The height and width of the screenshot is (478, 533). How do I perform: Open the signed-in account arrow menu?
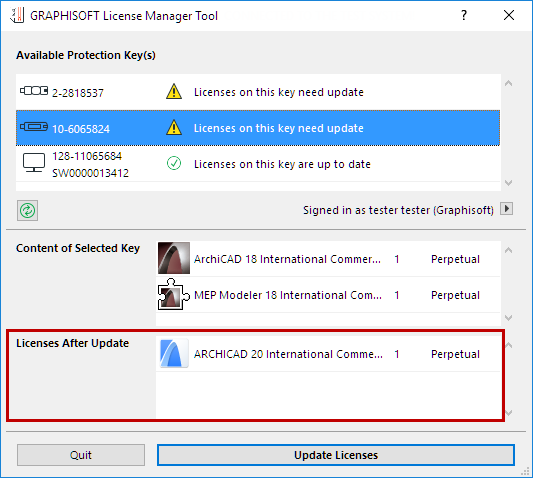(x=506, y=208)
